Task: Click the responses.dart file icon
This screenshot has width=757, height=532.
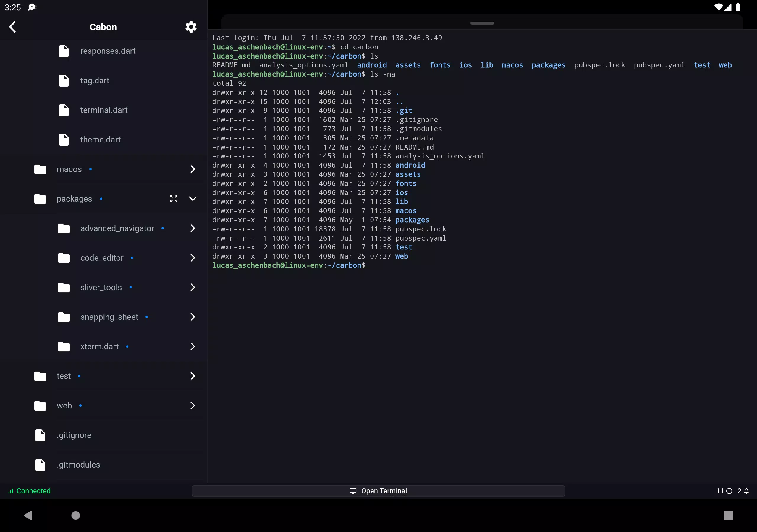Action: [64, 51]
